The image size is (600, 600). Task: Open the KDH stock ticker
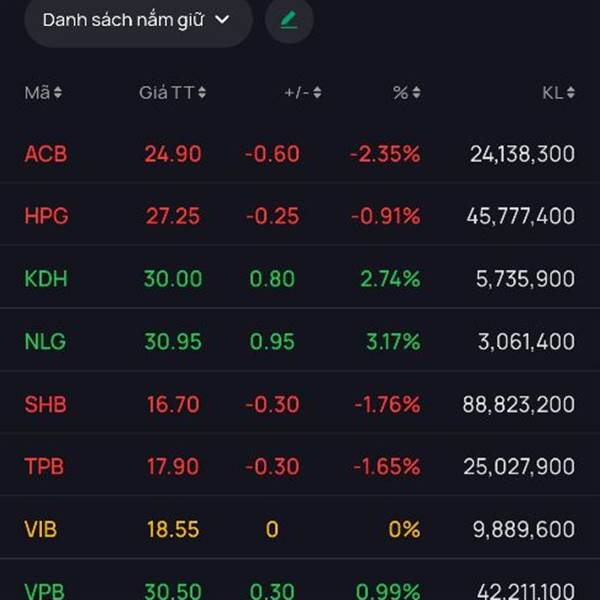click(x=46, y=279)
